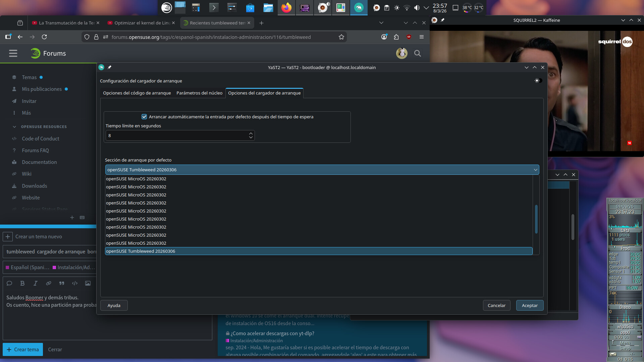Collapse the 'Sección de arranque por defecto' combo box

click(535, 170)
